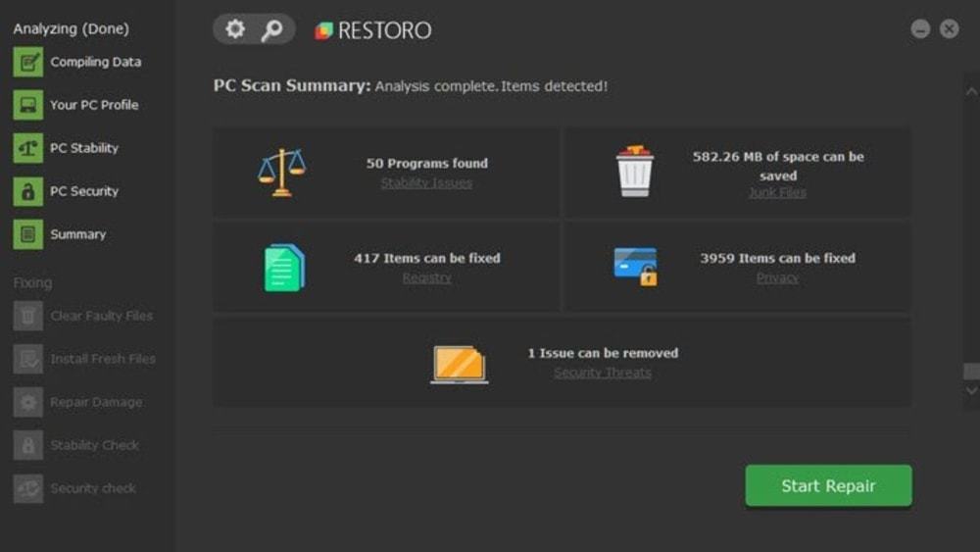Image resolution: width=980 pixels, height=552 pixels.
Task: Select Repair Damage step label
Action: point(96,402)
